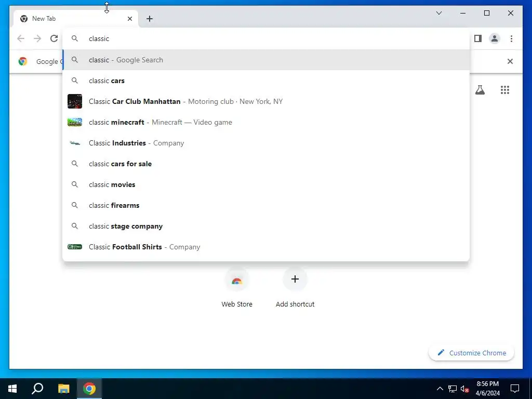Show hidden system tray icons

(440, 389)
